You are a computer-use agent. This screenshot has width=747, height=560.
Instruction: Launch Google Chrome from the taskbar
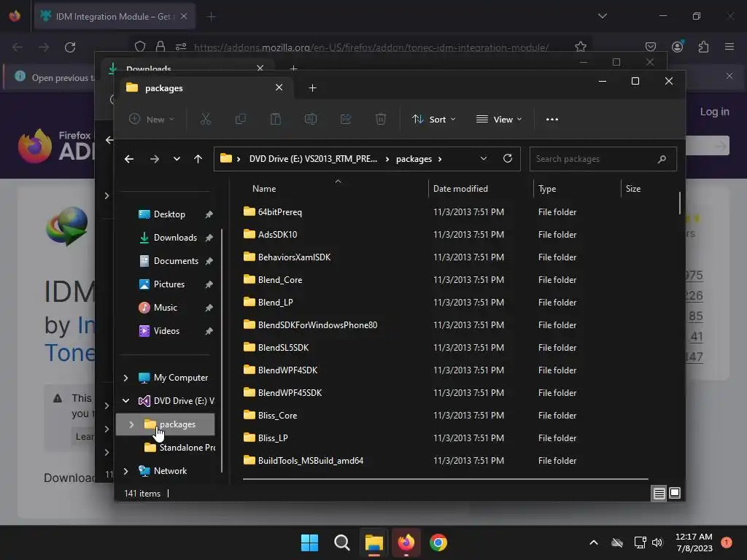[438, 542]
